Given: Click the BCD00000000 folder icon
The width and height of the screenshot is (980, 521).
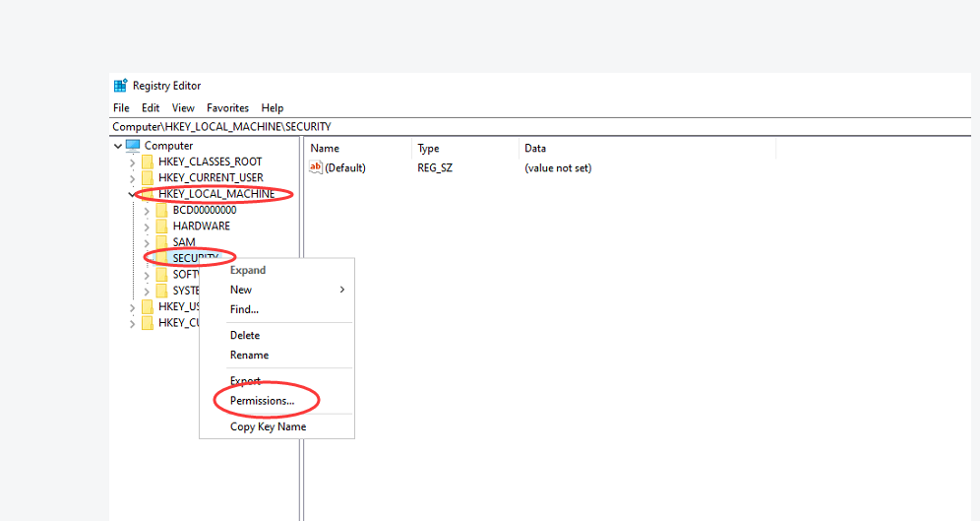Looking at the screenshot, I should pyautogui.click(x=162, y=210).
